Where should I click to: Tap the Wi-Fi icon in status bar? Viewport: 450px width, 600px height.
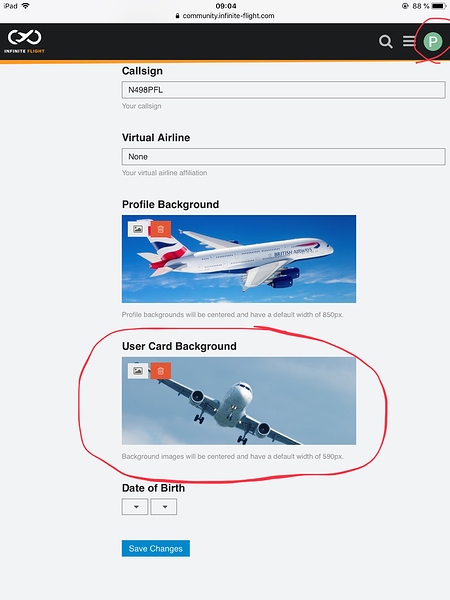[26, 6]
